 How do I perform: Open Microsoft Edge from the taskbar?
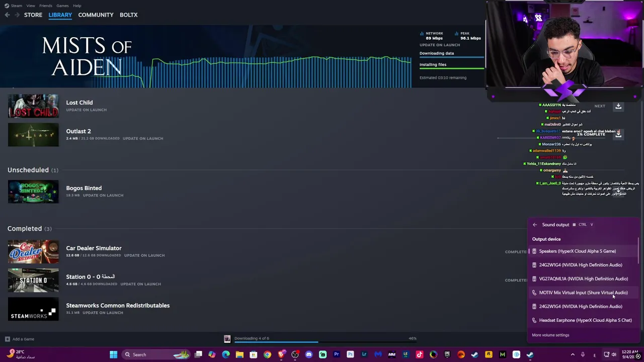pos(226,354)
